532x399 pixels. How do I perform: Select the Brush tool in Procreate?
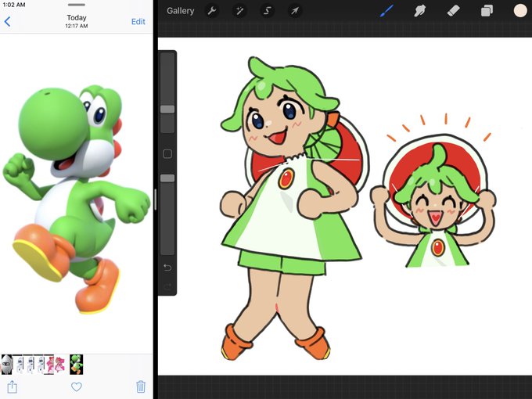(x=386, y=11)
